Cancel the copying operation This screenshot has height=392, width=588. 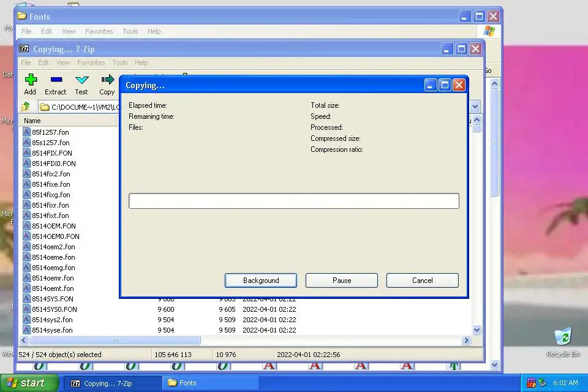point(422,280)
